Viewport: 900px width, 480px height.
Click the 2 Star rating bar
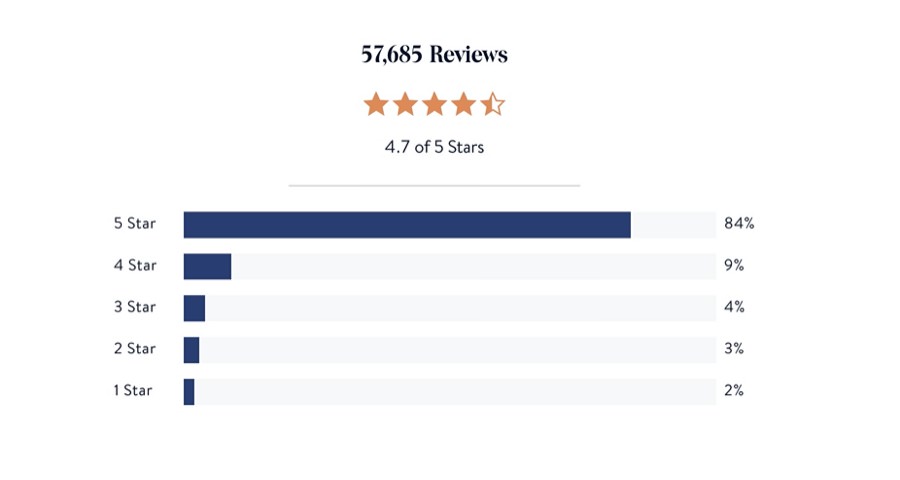pyautogui.click(x=450, y=350)
